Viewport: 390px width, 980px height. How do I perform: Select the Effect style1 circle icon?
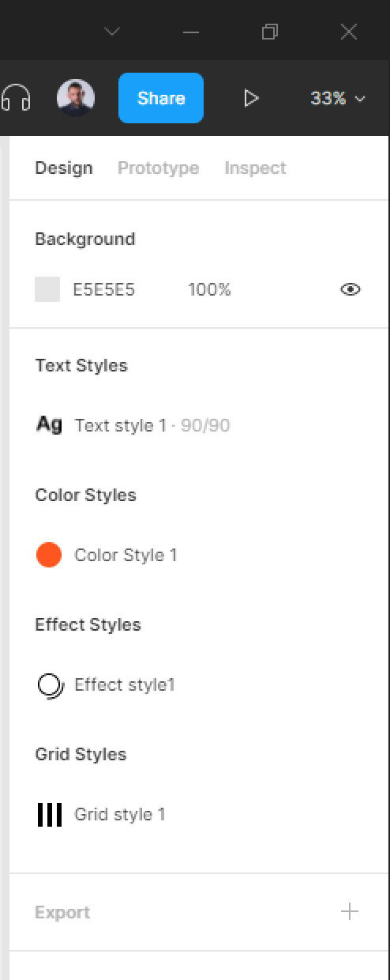point(50,685)
